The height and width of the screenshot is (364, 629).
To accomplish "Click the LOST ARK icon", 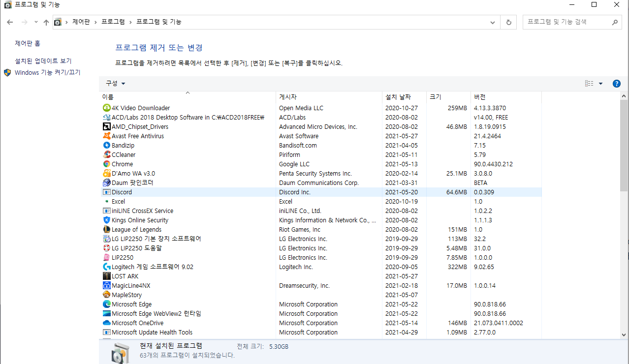I will (x=107, y=276).
